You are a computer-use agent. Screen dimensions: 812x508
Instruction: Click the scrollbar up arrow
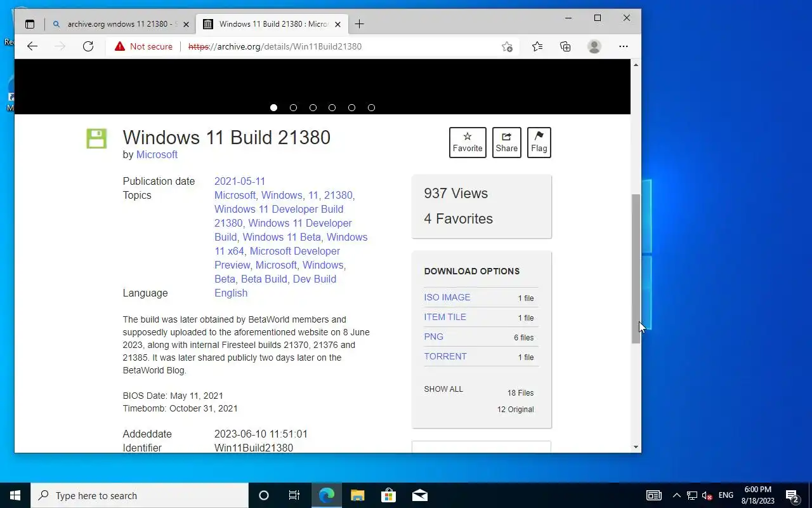(636, 65)
